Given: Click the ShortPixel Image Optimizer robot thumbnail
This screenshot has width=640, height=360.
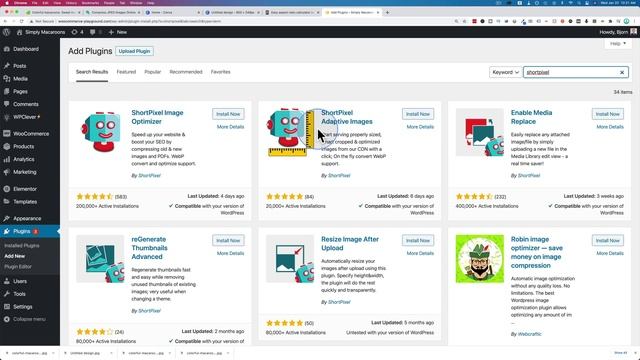Looking at the screenshot, I should 100,132.
